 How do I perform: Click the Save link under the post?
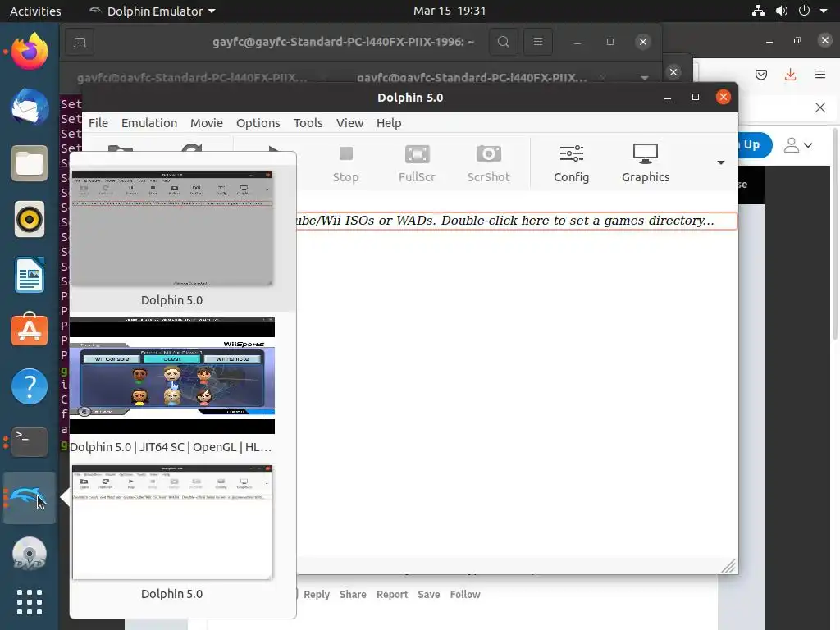pos(428,595)
